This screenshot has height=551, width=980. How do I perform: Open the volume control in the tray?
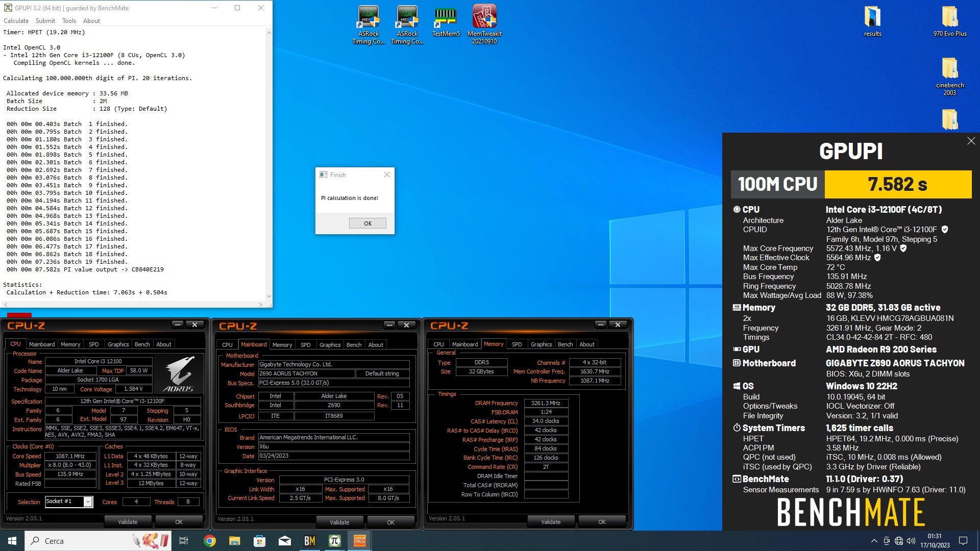point(911,541)
